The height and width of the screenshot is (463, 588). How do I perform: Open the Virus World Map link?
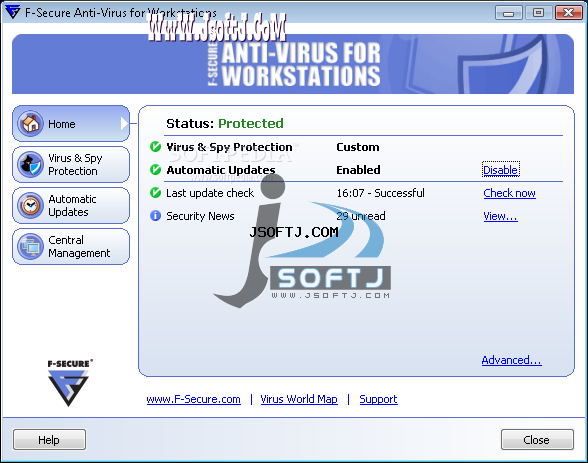point(299,399)
